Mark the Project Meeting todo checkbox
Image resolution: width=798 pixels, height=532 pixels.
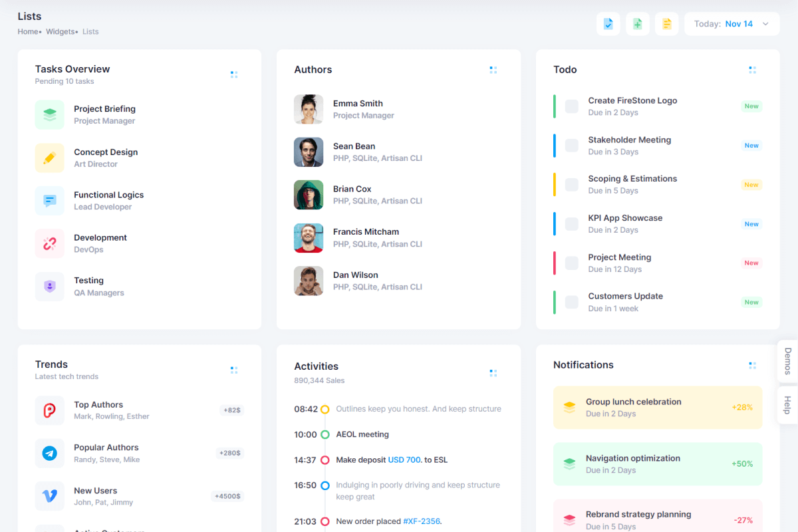(x=572, y=263)
